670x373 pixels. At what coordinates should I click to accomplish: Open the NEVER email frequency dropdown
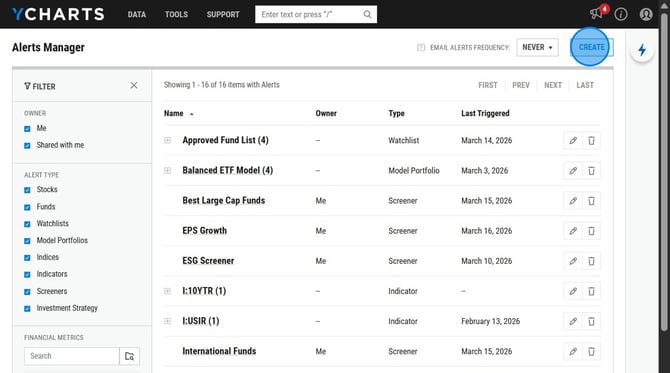pyautogui.click(x=537, y=47)
